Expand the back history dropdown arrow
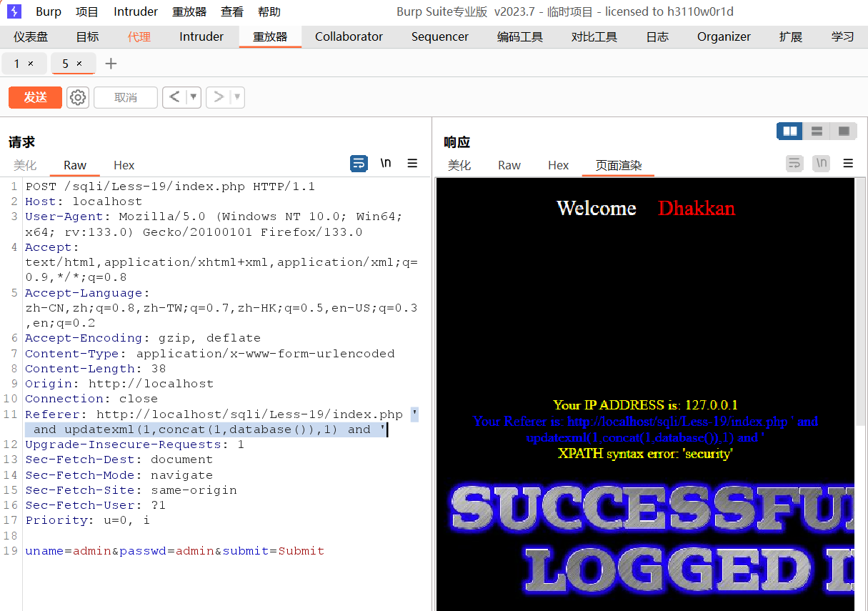Screen dimensions: 868x611 click(194, 97)
